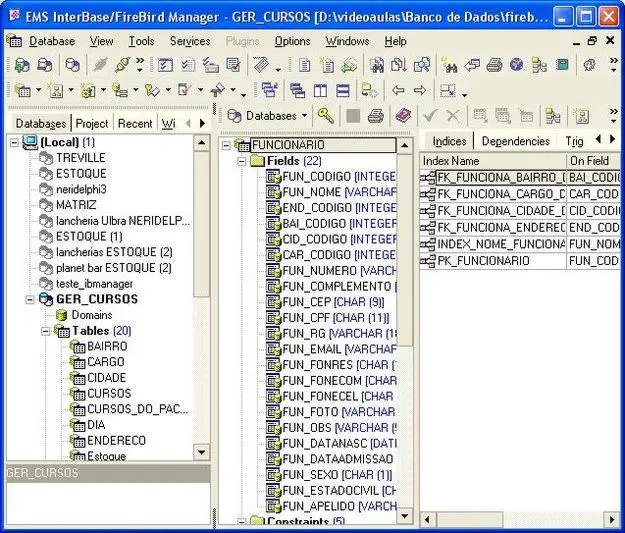
Task: Open the Options menu
Action: (292, 41)
